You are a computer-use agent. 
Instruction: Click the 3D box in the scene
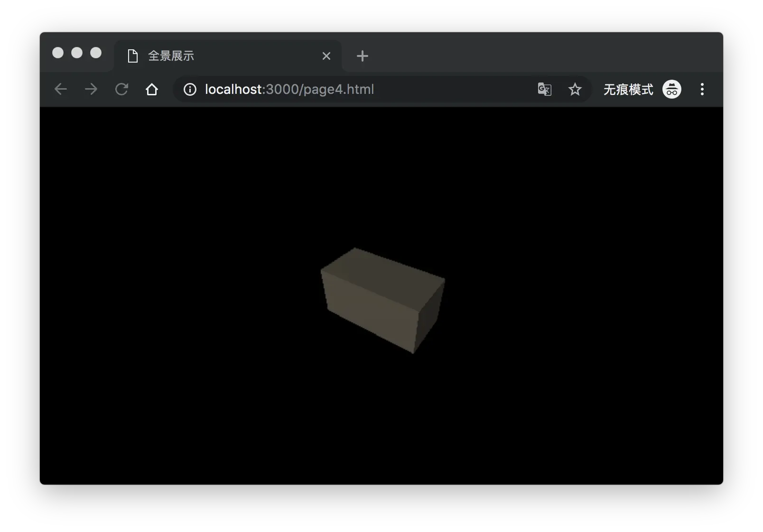(x=382, y=301)
